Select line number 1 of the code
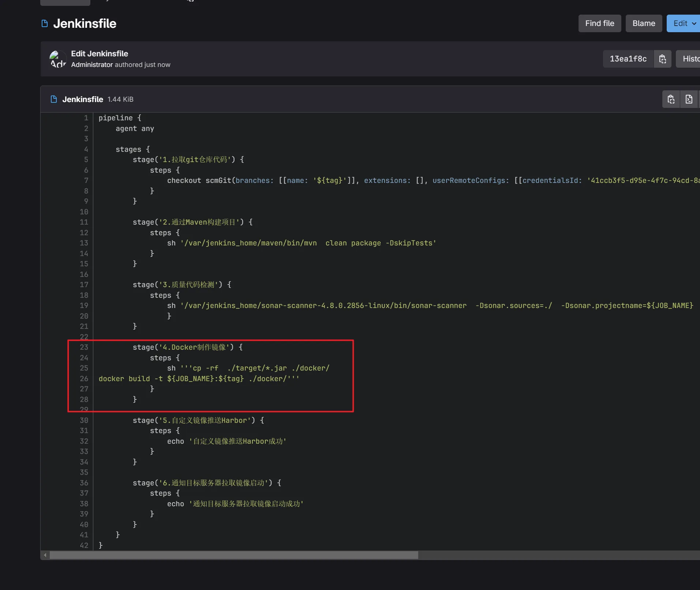 pos(86,118)
